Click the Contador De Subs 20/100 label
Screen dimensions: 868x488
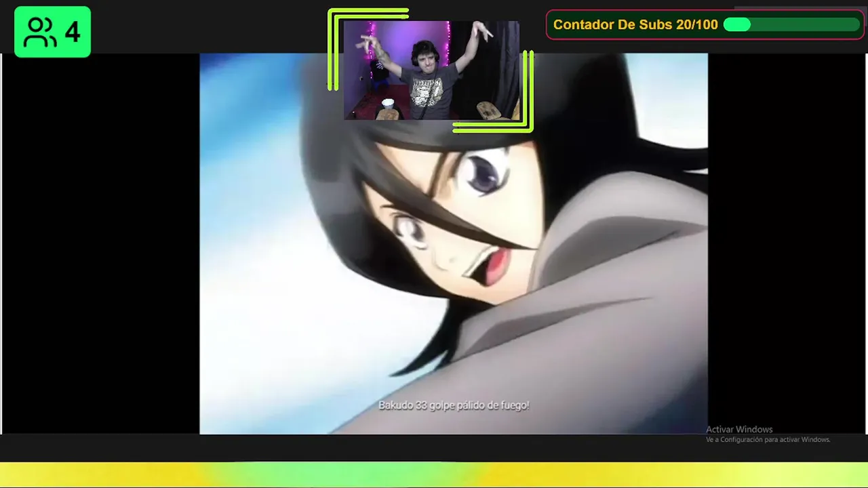point(635,25)
